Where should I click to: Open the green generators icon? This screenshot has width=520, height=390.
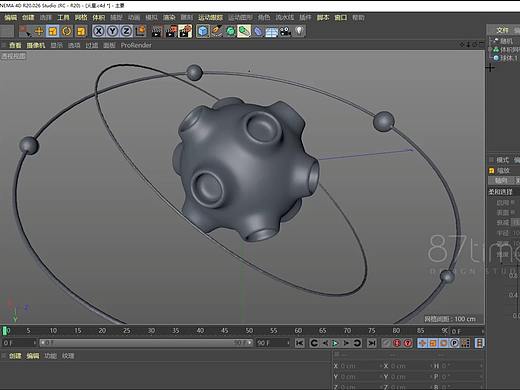tap(230, 31)
